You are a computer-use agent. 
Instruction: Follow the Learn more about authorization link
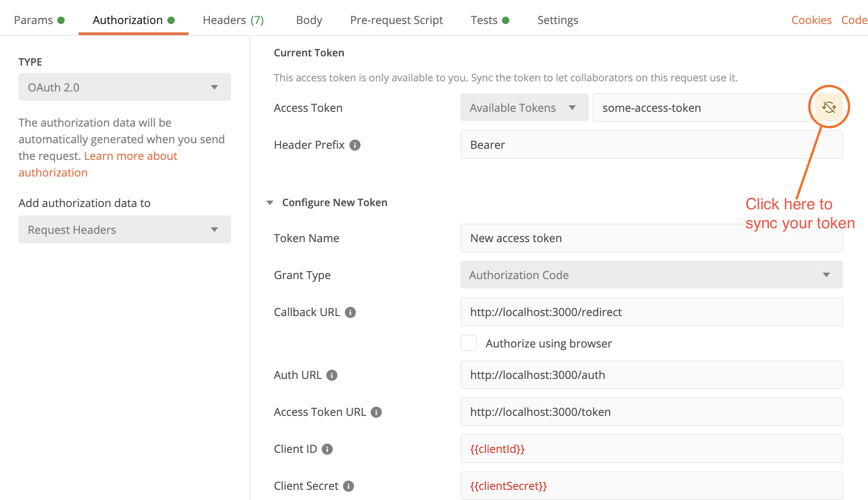click(98, 165)
